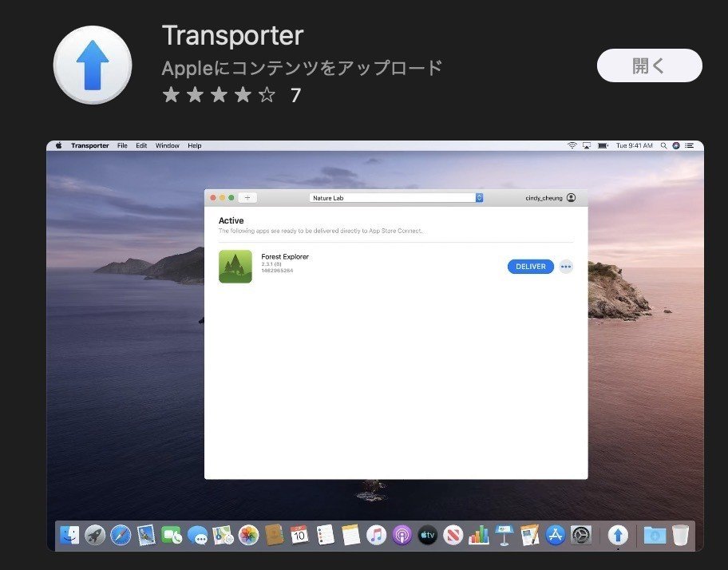This screenshot has height=570, width=728.
Task: Click the Appleにコンテンツをアップロード subtitle
Action: (x=302, y=68)
